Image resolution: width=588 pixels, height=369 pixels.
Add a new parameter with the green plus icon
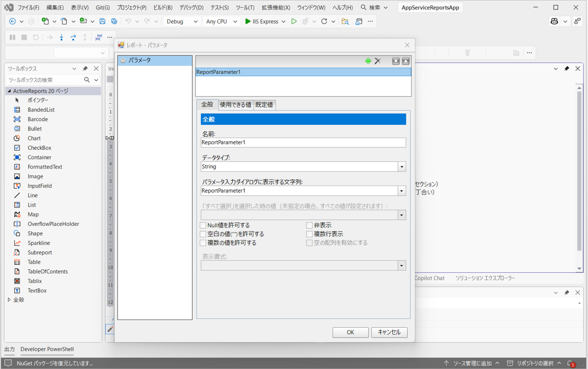click(x=368, y=61)
